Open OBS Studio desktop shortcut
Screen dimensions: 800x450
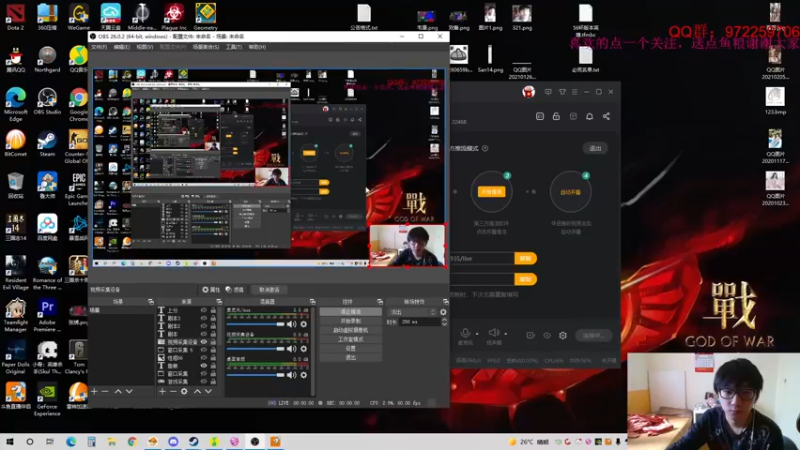pyautogui.click(x=47, y=101)
